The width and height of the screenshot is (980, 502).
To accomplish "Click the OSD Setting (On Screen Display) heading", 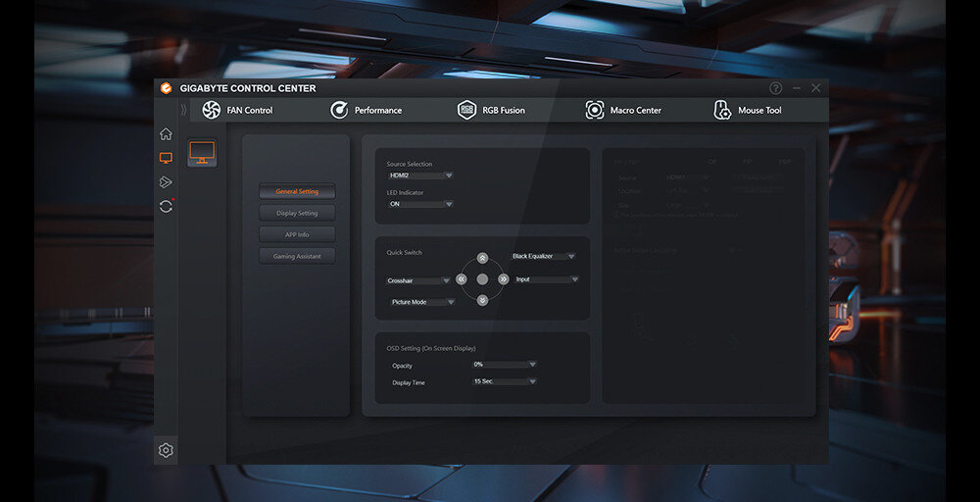I will [x=431, y=348].
